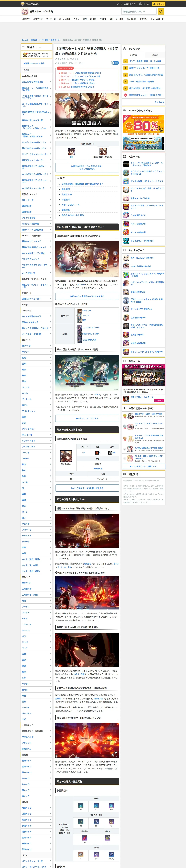Click the ログイン user icon button
Screen dimensions: 186x868
pos(158,4)
